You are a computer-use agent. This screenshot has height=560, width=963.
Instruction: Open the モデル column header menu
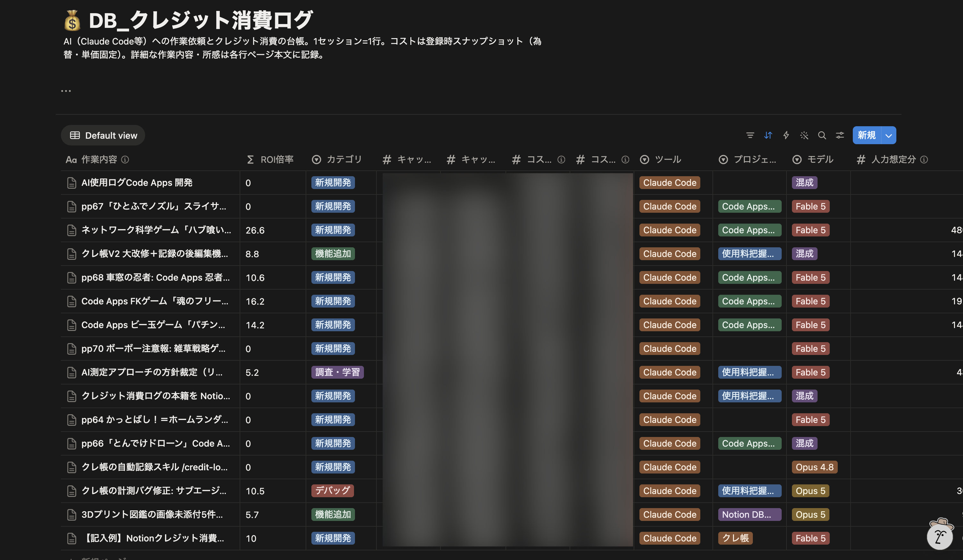819,160
